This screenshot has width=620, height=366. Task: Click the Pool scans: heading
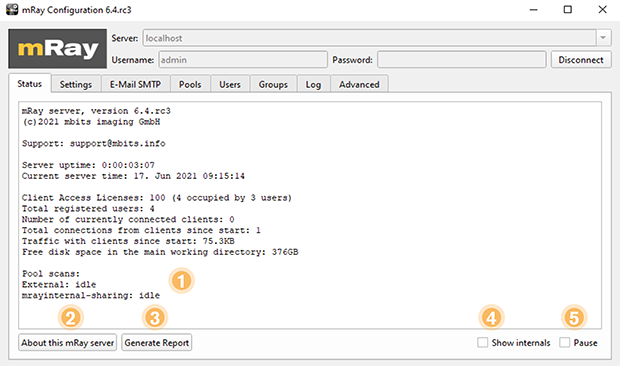tap(51, 274)
